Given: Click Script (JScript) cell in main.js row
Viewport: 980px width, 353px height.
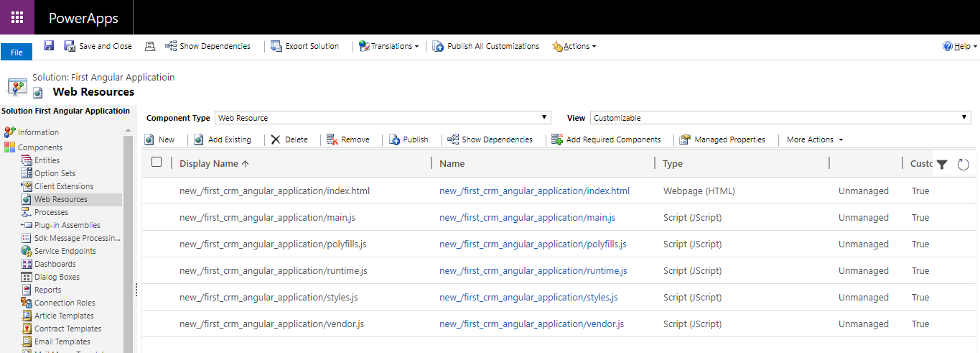Looking at the screenshot, I should [693, 217].
